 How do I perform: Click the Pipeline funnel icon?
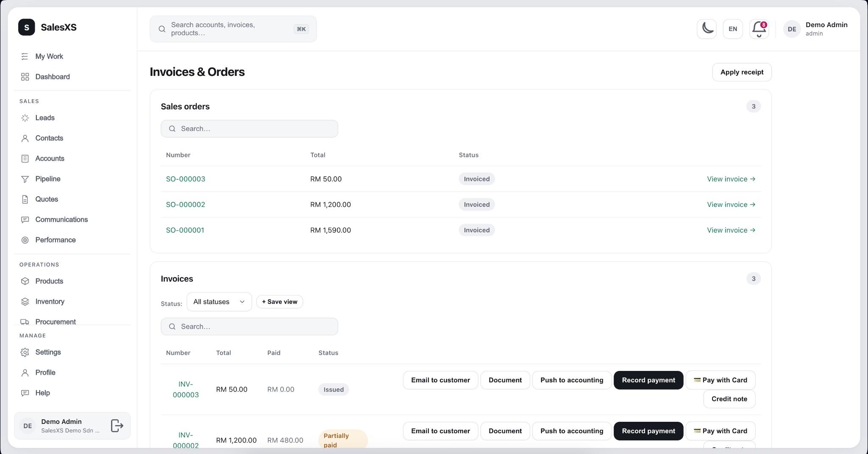pos(25,179)
